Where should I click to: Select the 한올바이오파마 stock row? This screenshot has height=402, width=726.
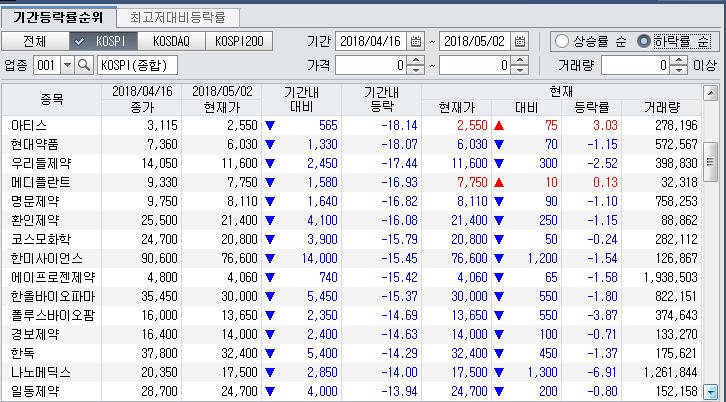pos(352,296)
